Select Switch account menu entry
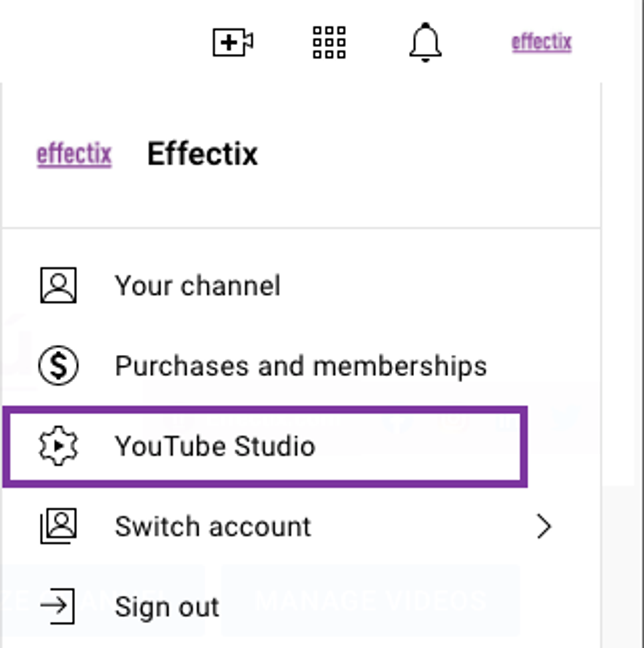644x648 pixels. (x=301, y=526)
